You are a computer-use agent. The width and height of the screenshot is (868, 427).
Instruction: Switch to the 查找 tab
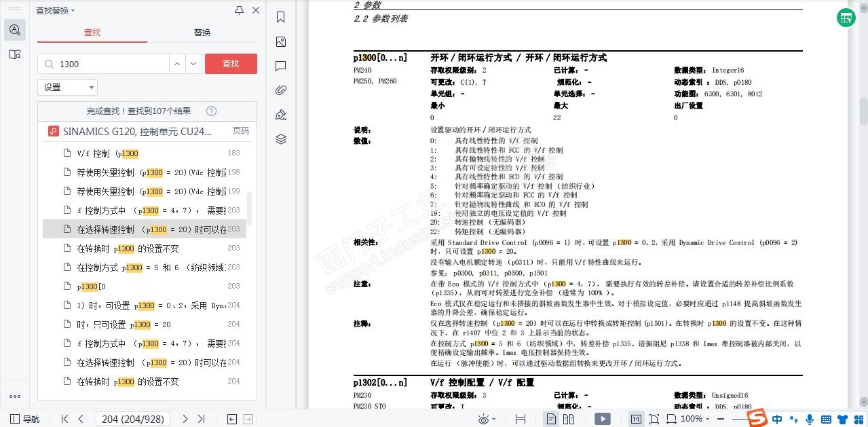pos(92,32)
